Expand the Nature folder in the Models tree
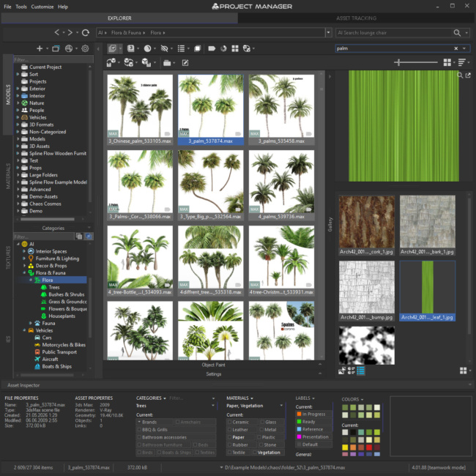 pos(18,103)
